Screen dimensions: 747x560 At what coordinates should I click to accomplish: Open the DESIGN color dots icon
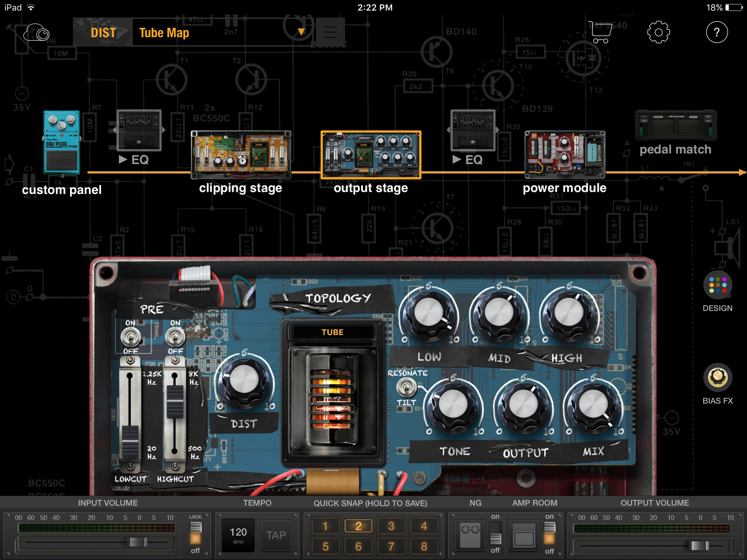(717, 285)
